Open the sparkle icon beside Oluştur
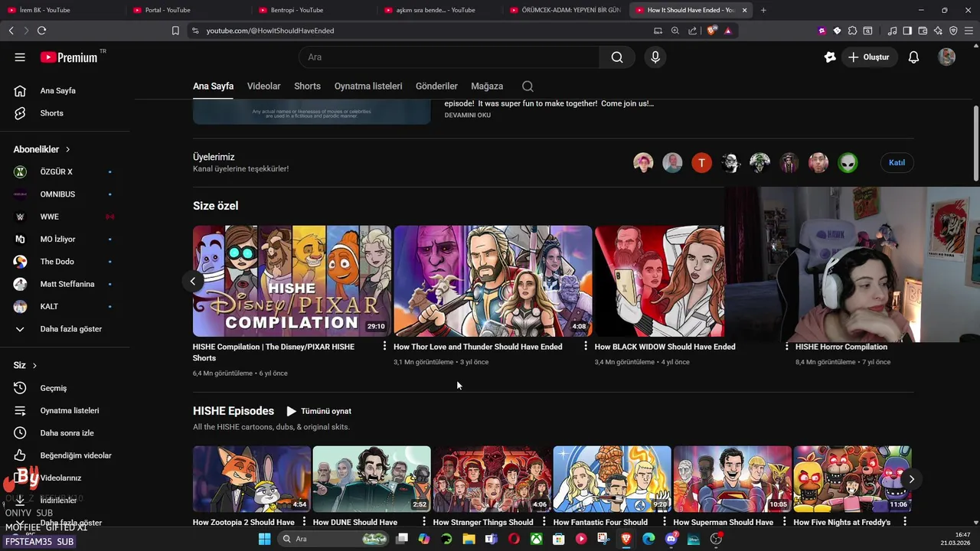This screenshot has height=551, width=980. 830,57
